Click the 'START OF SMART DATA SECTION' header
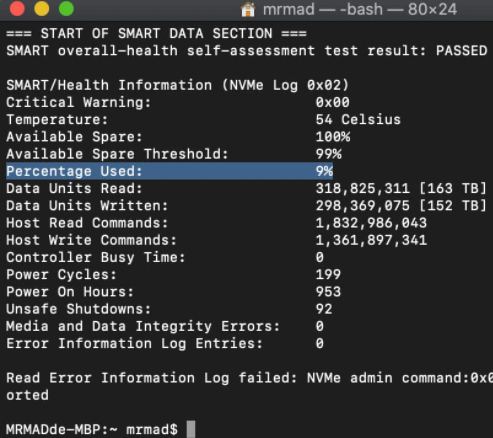The width and height of the screenshot is (493, 438). (x=156, y=33)
